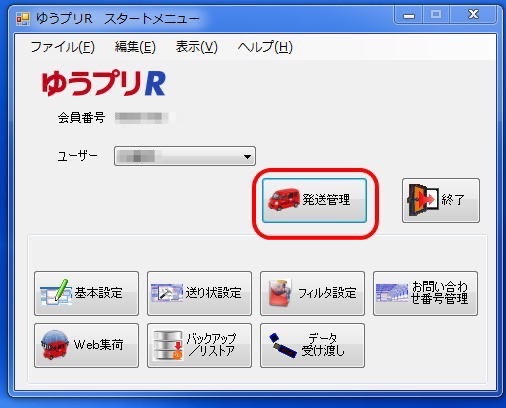Click the 終了 button label
This screenshot has height=408, width=506.
(x=453, y=200)
